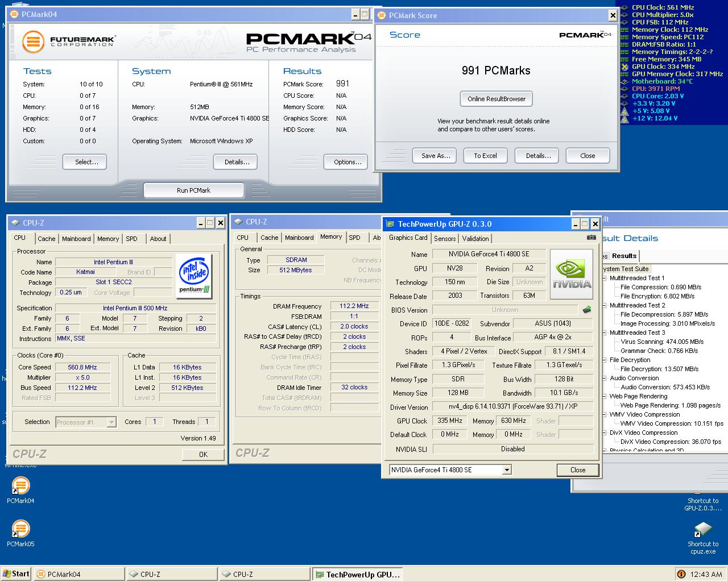The height and width of the screenshot is (582, 728).
Task: Collapse the Multithreaded Test 1 node
Action: pyautogui.click(x=605, y=278)
